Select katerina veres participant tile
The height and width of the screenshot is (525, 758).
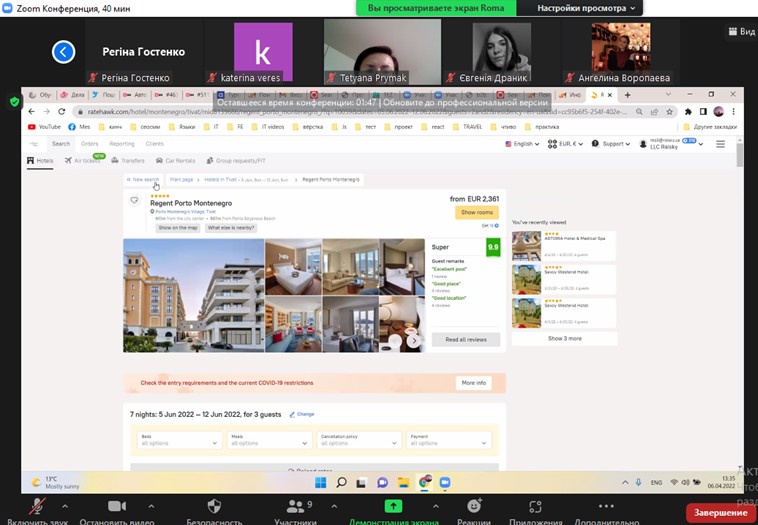click(263, 52)
